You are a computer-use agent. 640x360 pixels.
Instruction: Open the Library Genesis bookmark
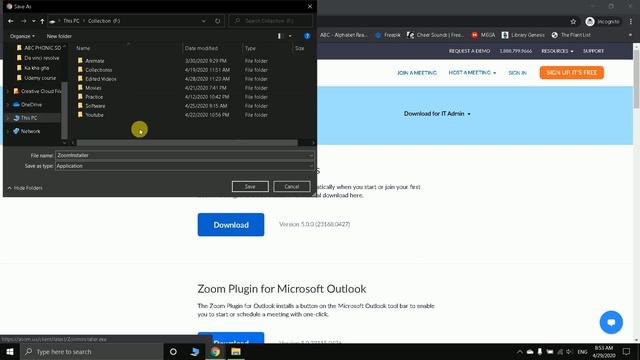click(x=523, y=35)
